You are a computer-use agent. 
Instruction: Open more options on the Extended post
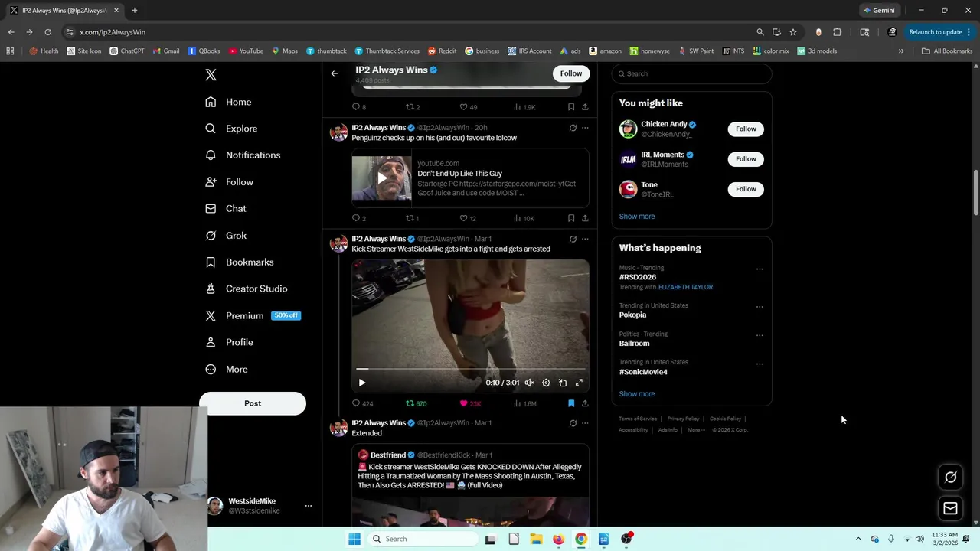pos(585,423)
